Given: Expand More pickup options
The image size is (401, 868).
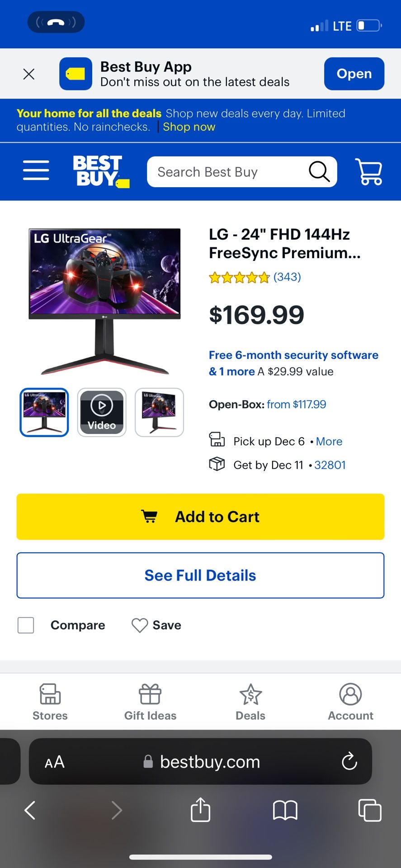Looking at the screenshot, I should point(329,441).
